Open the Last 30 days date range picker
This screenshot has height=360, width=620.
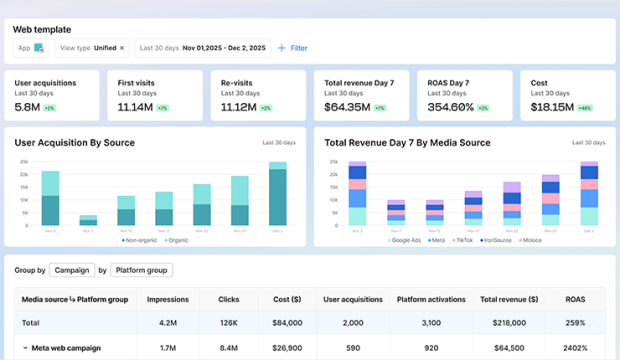[202, 48]
